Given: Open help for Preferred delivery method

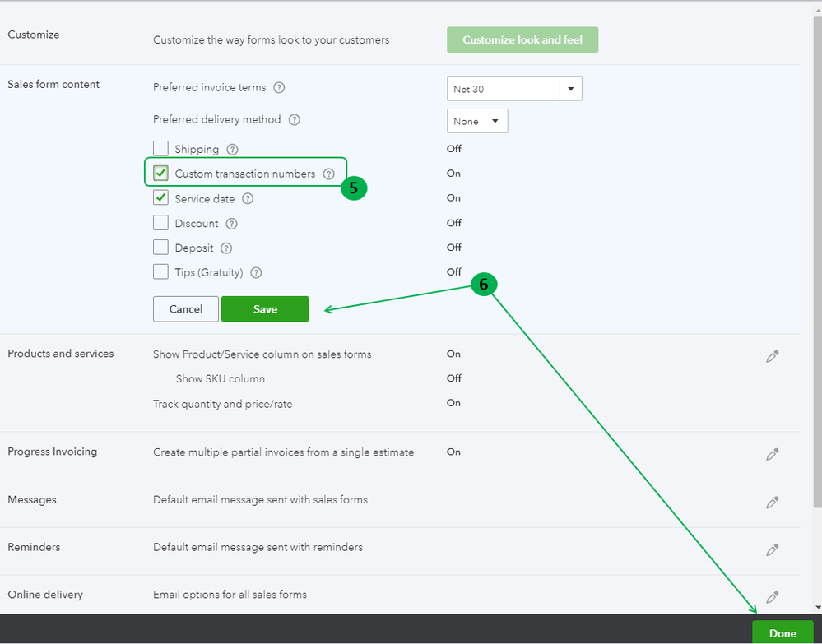Looking at the screenshot, I should point(294,120).
